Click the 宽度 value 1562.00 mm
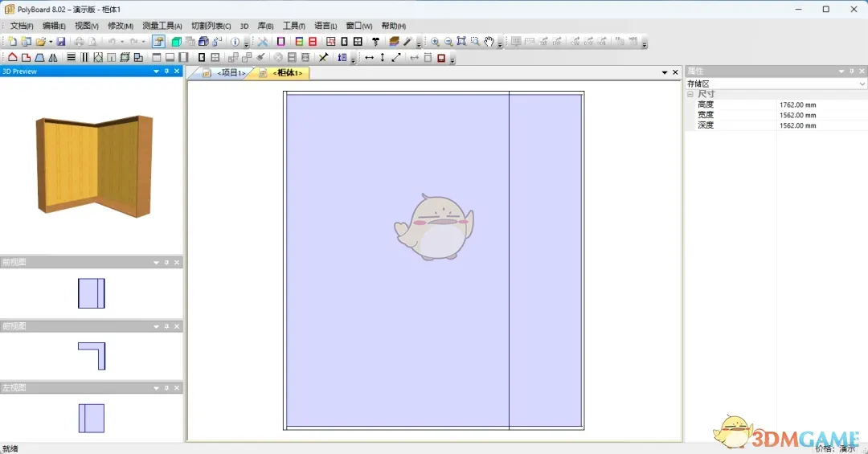 (798, 115)
